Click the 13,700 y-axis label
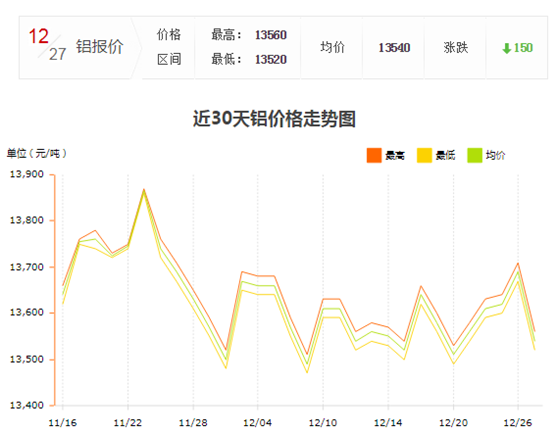This screenshot has width=558, height=435. [x=27, y=267]
